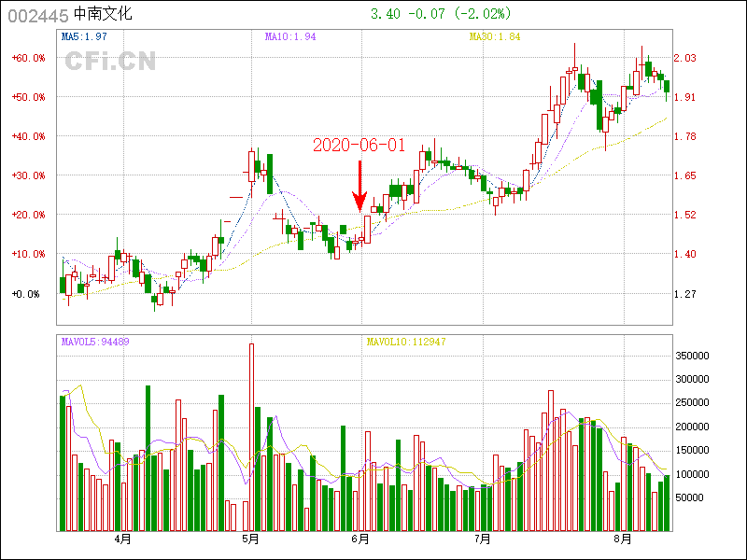Select the 4月 label on time axis

[122, 539]
